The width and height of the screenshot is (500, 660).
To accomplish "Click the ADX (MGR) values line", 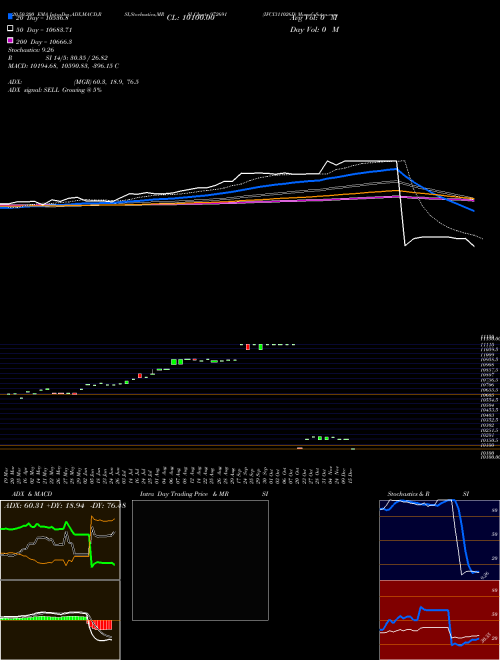I will pyautogui.click(x=73, y=82).
